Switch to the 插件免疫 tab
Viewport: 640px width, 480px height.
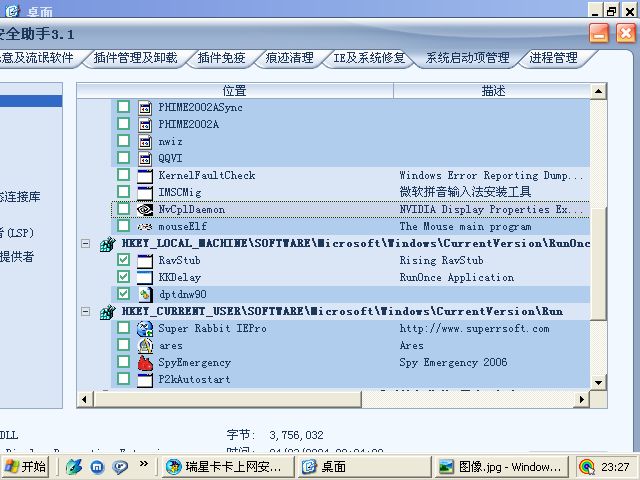[221, 58]
